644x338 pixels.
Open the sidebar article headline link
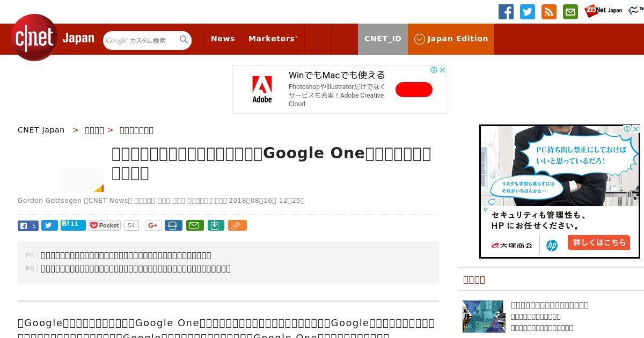550,305
